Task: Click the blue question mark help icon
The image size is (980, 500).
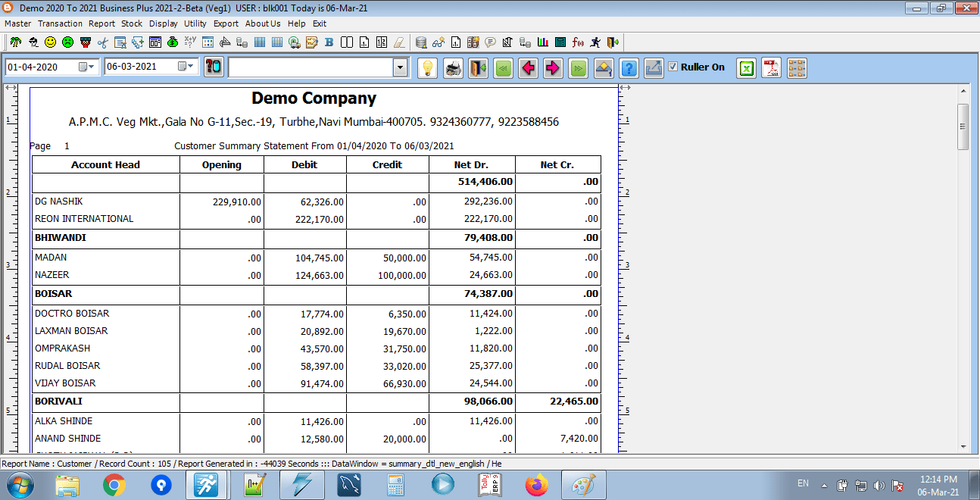Action: [x=629, y=68]
